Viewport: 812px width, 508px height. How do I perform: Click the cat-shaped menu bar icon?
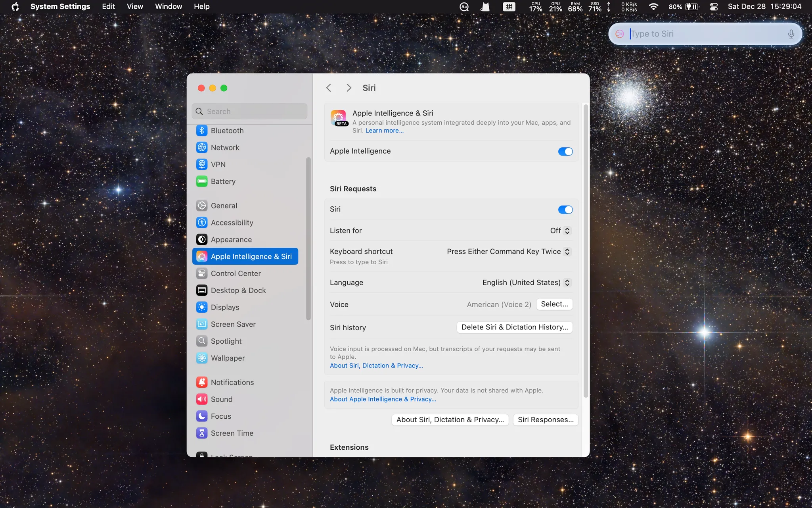(485, 7)
